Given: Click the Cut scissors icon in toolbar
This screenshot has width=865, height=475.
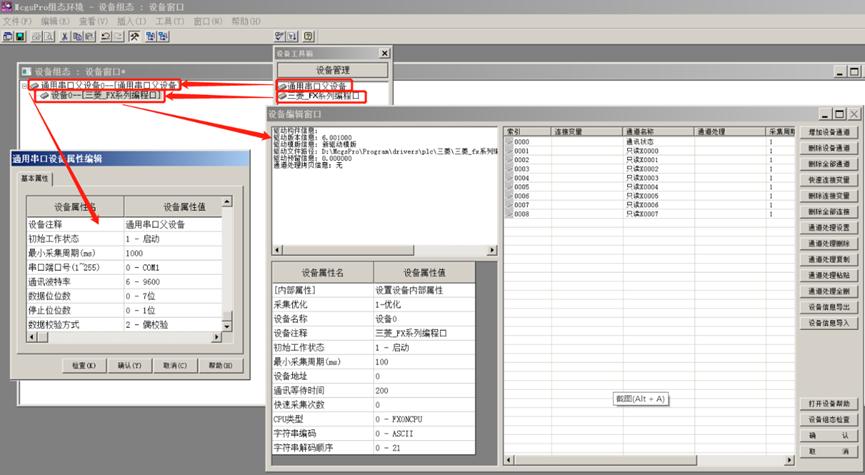Looking at the screenshot, I should [65, 36].
